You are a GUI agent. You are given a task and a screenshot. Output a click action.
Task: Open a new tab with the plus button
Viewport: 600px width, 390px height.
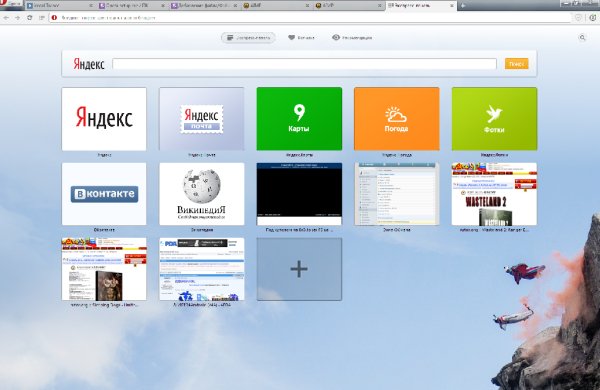pos(463,5)
